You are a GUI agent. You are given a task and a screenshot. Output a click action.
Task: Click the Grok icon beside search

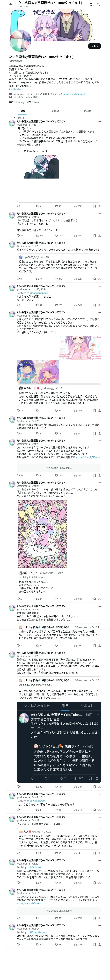tap(91, 4)
